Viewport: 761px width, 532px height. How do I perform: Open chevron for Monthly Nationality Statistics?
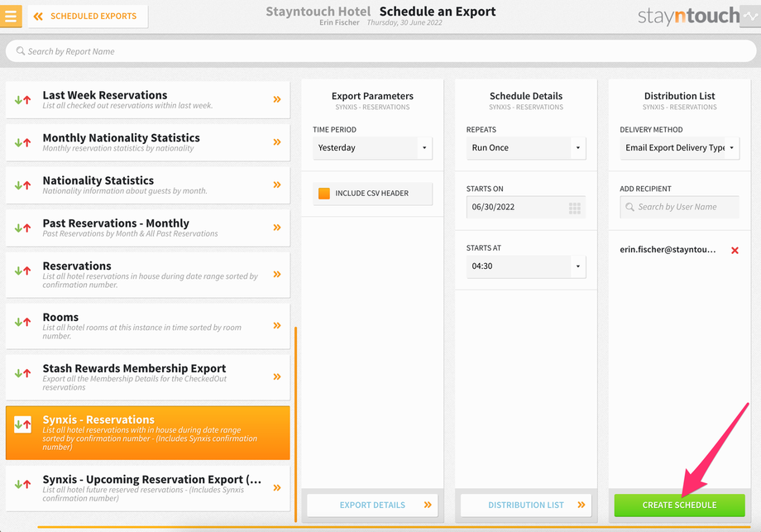277,142
